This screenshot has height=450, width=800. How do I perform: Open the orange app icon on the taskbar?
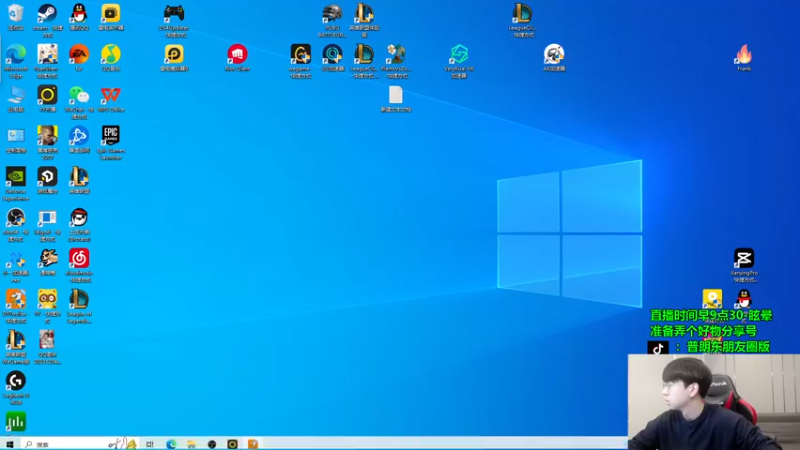tap(253, 444)
